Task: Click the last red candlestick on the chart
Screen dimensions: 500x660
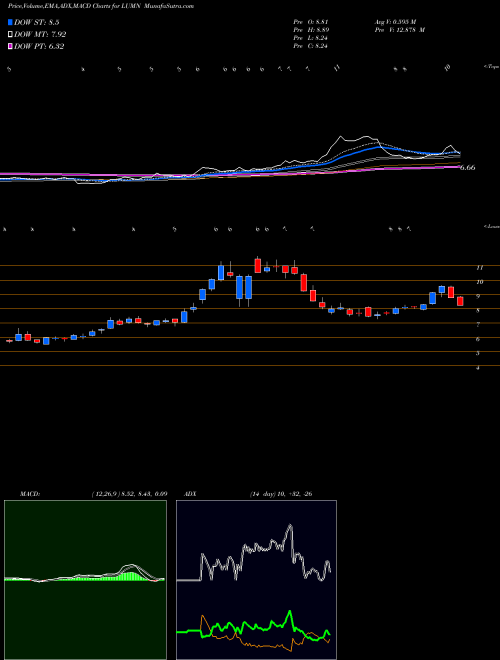Action: tap(460, 301)
